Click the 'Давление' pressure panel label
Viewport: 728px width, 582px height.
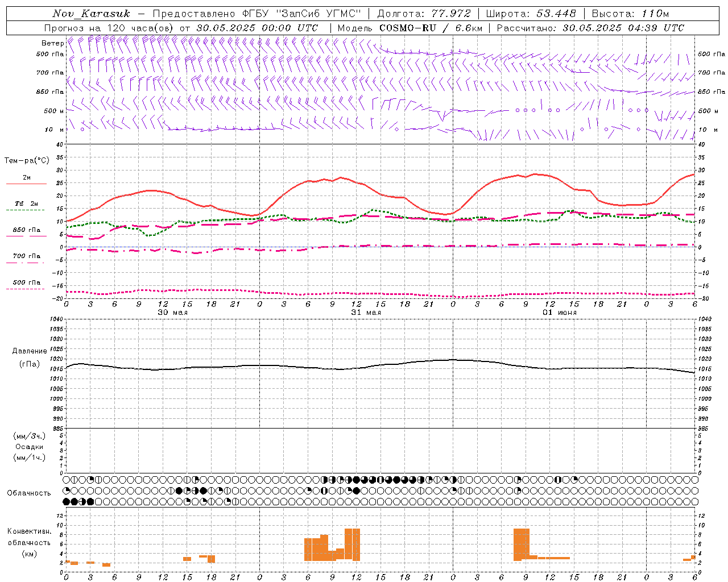(x=30, y=351)
